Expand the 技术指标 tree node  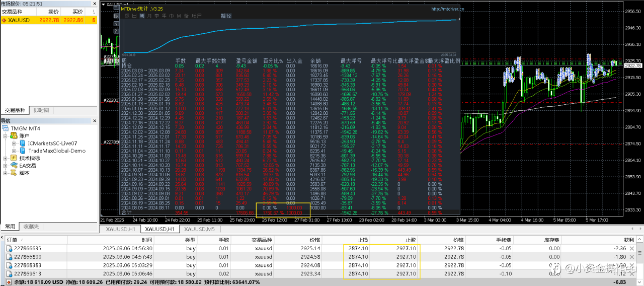6,158
